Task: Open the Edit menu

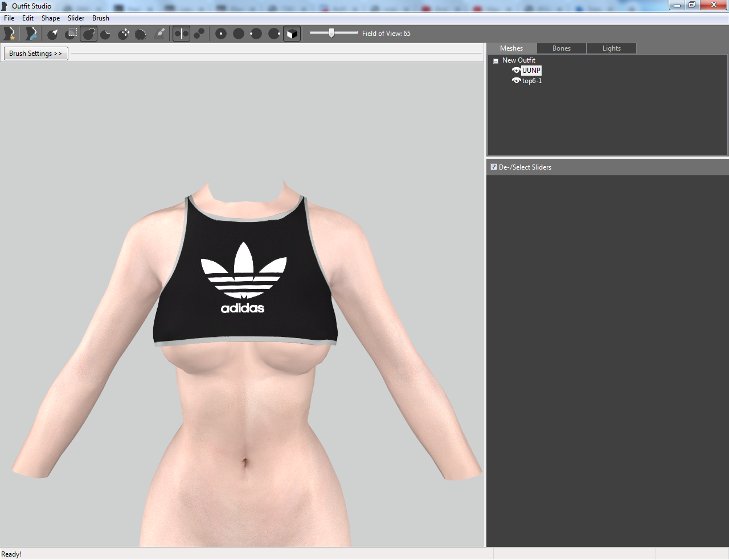Action: coord(28,18)
